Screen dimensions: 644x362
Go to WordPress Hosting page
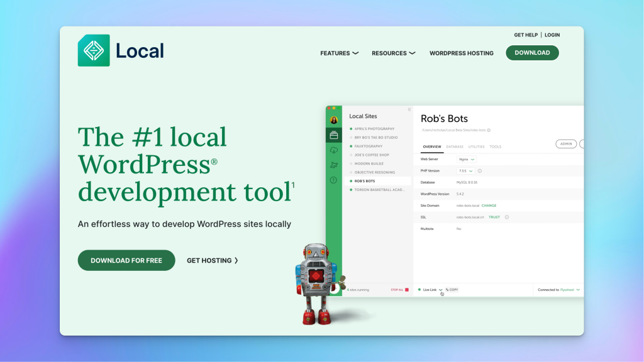tap(461, 53)
